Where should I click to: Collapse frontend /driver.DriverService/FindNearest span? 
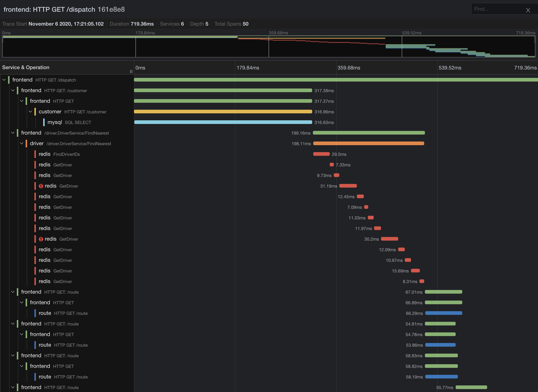click(13, 133)
